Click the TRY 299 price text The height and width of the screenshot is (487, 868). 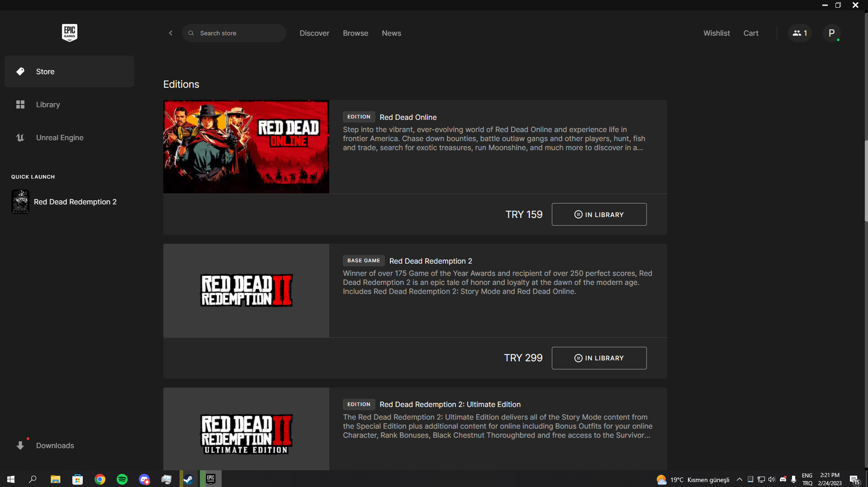click(x=523, y=358)
